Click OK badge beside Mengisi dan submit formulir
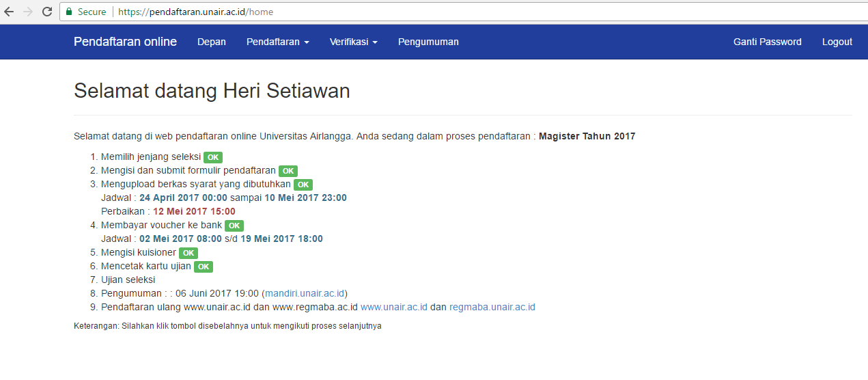Viewport: 868px width, 380px height. (288, 171)
